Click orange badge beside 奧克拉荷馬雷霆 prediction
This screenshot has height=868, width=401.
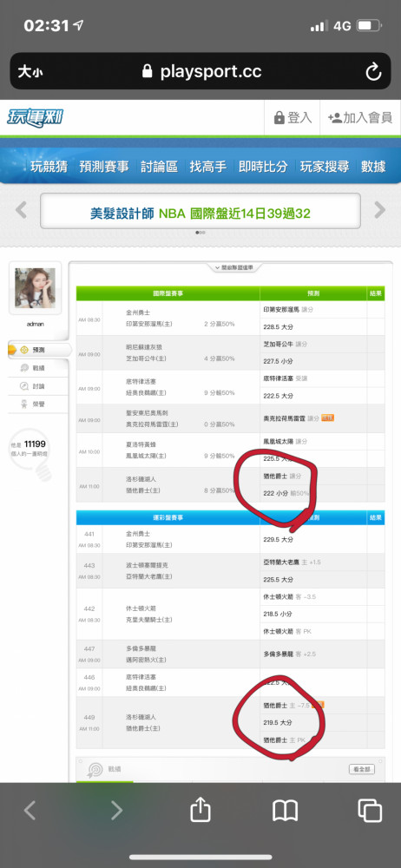click(x=328, y=418)
